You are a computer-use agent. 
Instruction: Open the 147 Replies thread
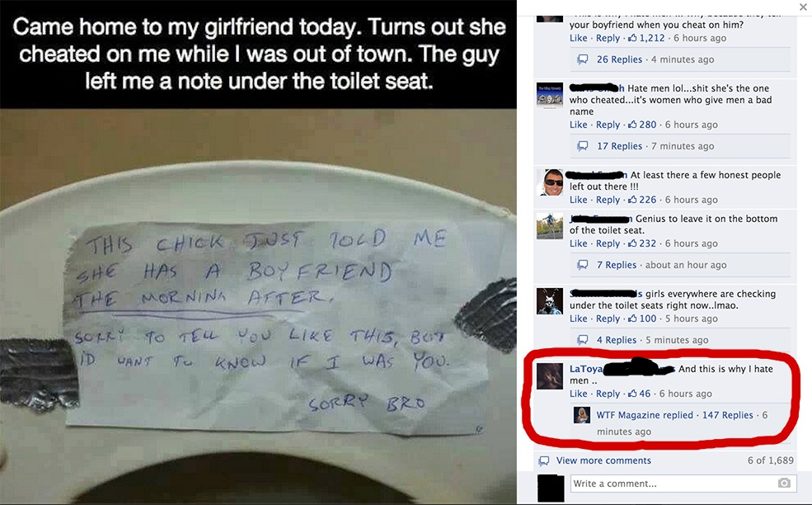tap(728, 415)
